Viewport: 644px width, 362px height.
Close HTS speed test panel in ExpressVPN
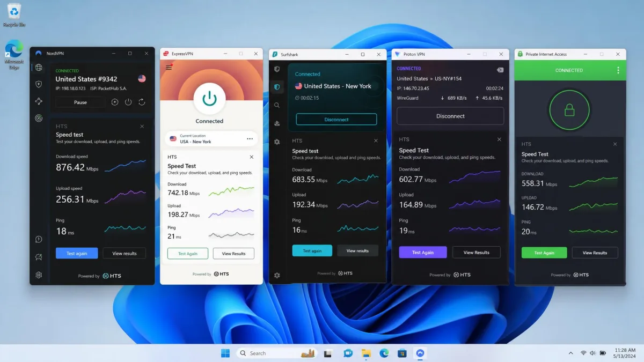pyautogui.click(x=251, y=157)
